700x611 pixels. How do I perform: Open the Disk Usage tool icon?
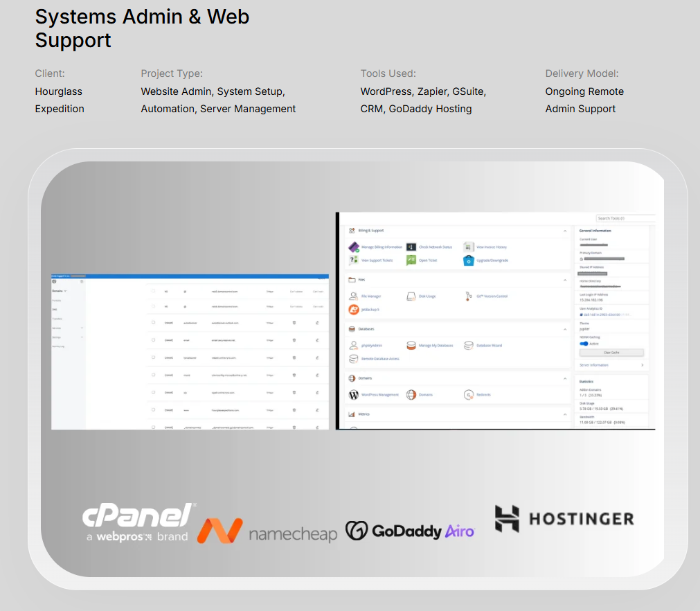(x=411, y=296)
